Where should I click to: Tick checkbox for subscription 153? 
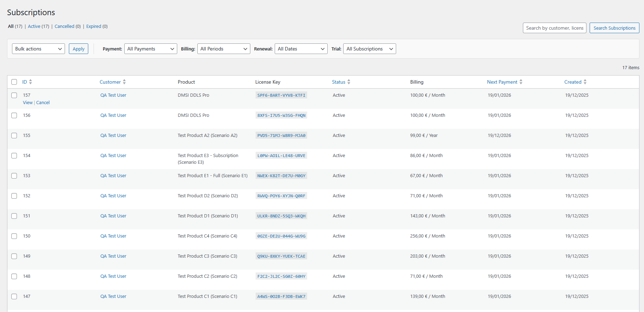(14, 176)
